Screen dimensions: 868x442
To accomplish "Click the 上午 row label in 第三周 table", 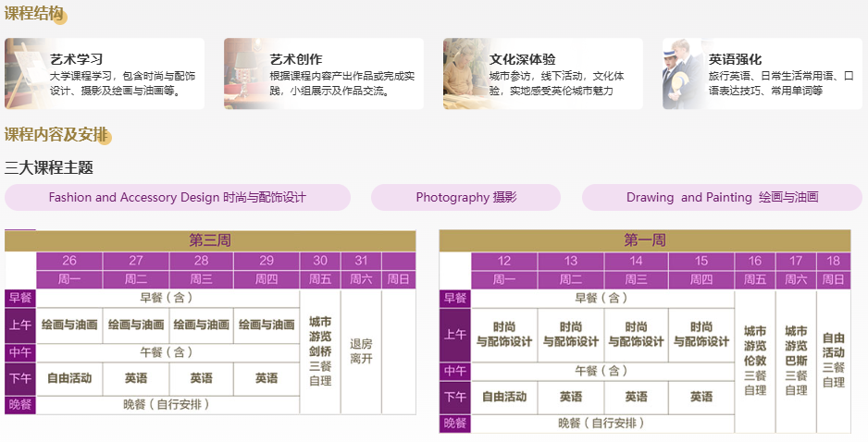I will tap(20, 325).
